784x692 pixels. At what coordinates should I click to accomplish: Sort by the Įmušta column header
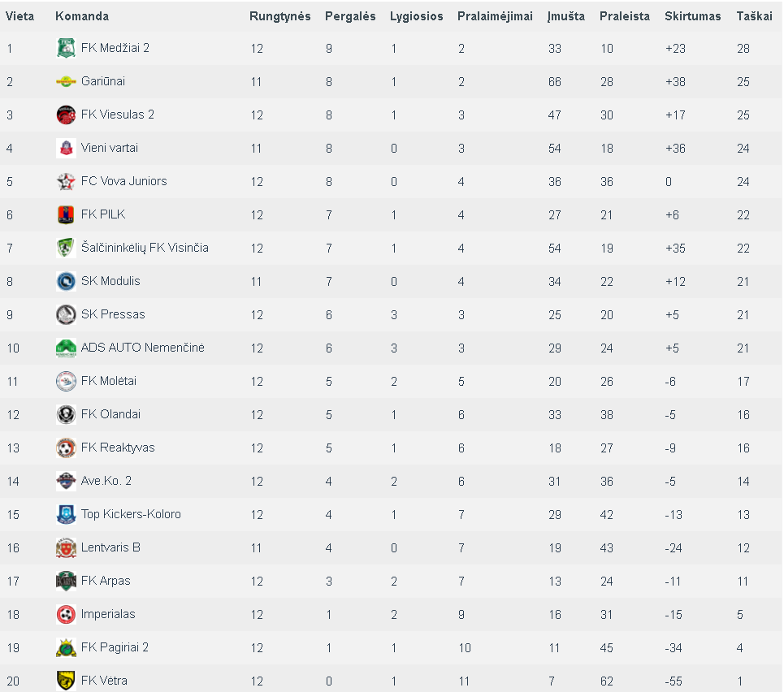tap(566, 16)
